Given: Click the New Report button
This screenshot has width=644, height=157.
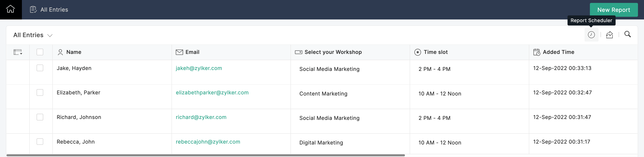Looking at the screenshot, I should coord(614,10).
